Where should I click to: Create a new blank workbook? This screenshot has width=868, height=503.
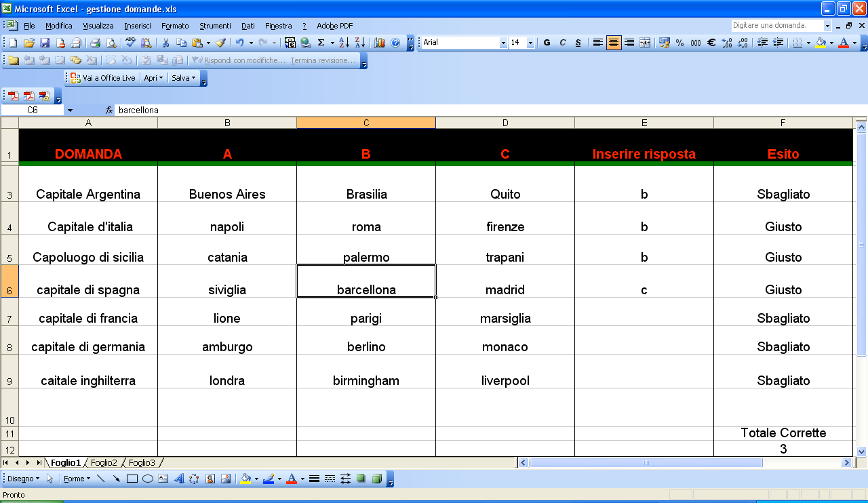coord(13,43)
